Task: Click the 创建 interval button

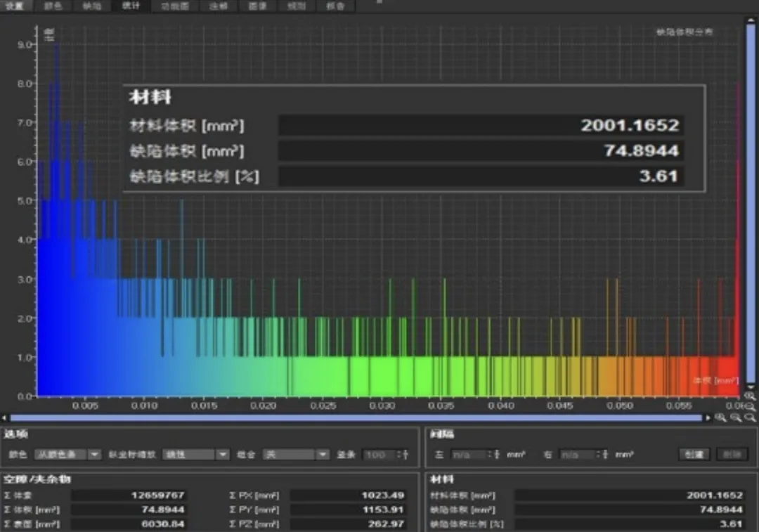Action: pyautogui.click(x=694, y=454)
